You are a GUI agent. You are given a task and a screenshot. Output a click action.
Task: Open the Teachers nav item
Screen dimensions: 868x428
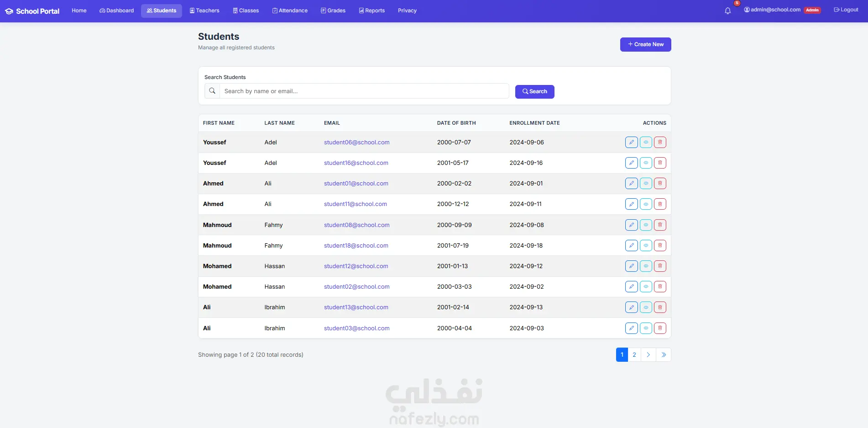tap(204, 11)
